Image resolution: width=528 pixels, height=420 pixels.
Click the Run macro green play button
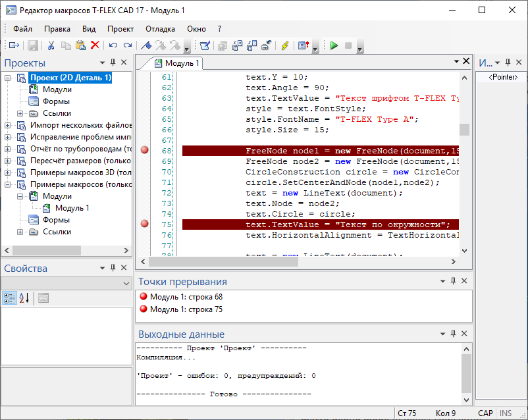[x=334, y=45]
